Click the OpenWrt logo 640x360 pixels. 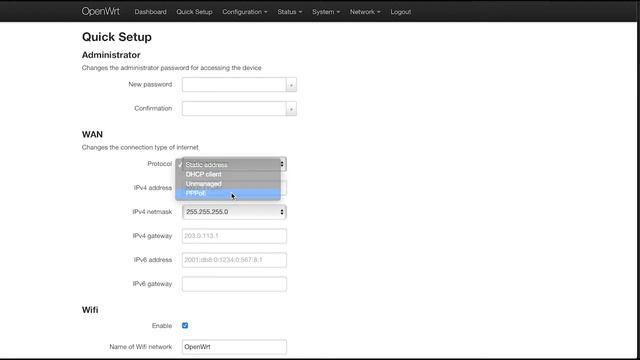point(100,11)
